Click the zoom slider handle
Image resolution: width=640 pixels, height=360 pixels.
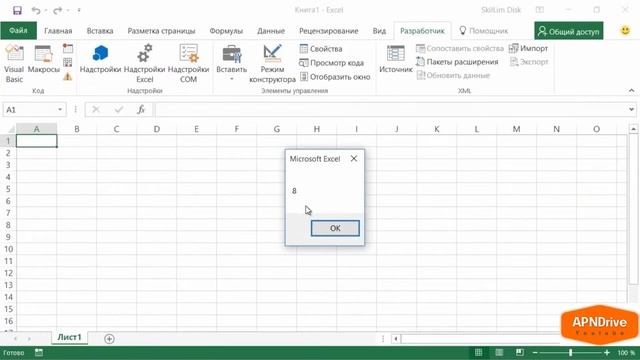pos(571,353)
